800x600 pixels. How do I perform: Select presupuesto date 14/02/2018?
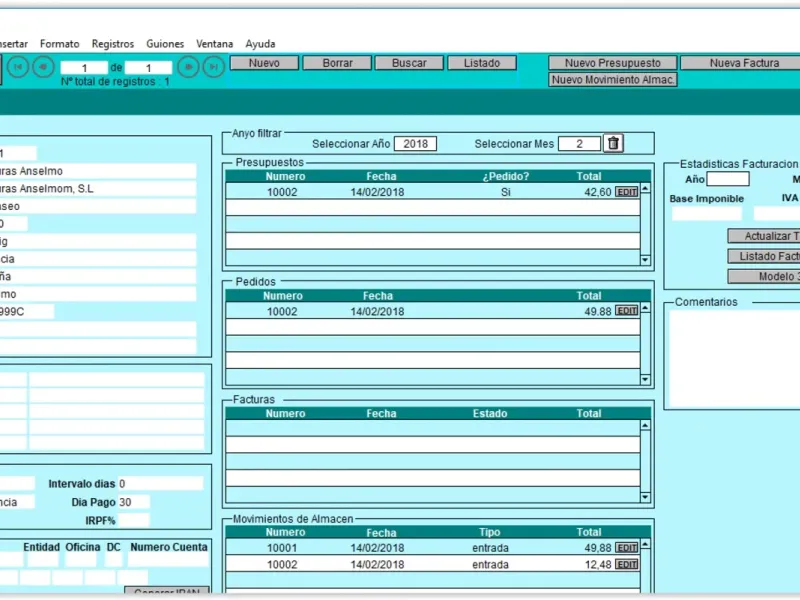(x=377, y=192)
